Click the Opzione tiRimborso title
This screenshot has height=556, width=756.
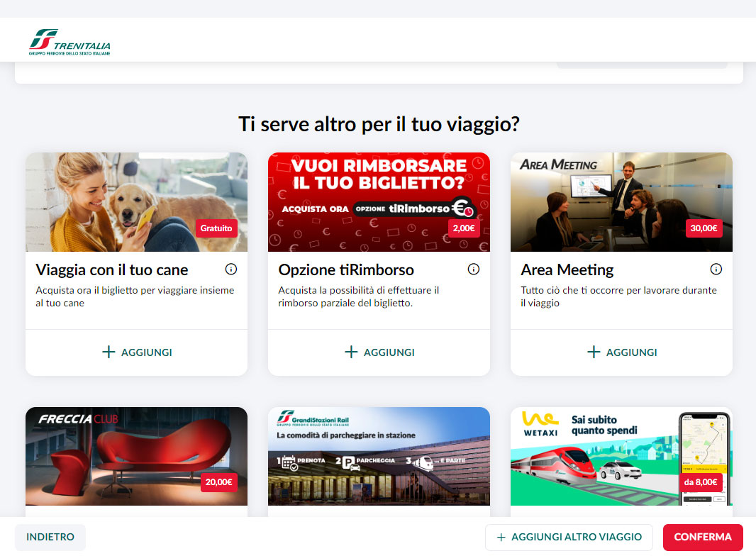[x=346, y=270]
